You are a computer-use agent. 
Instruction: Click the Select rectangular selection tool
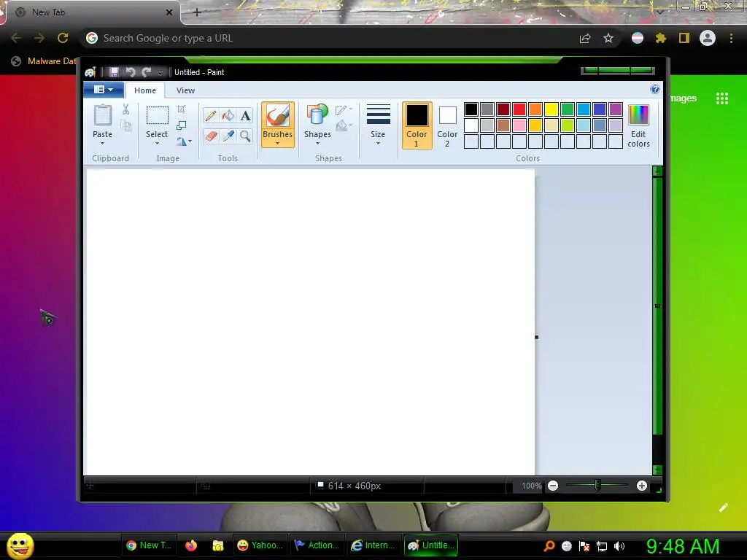pos(157,116)
